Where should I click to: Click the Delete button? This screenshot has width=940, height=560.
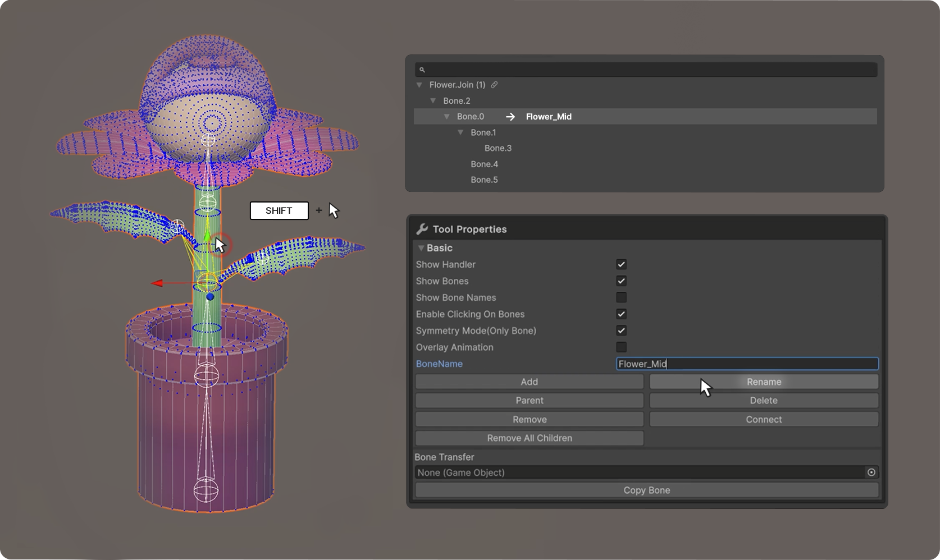[764, 401]
